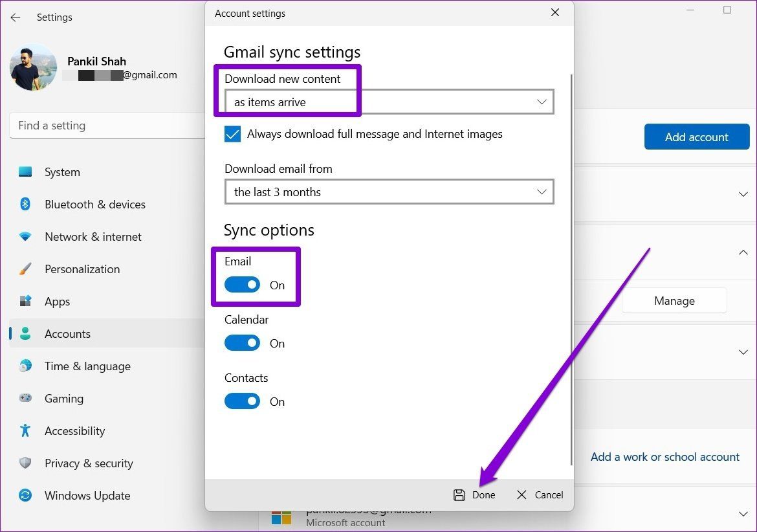Screen dimensions: 757x532
Task: Click the Bluetooth icon in sidebar
Action: 25,205
